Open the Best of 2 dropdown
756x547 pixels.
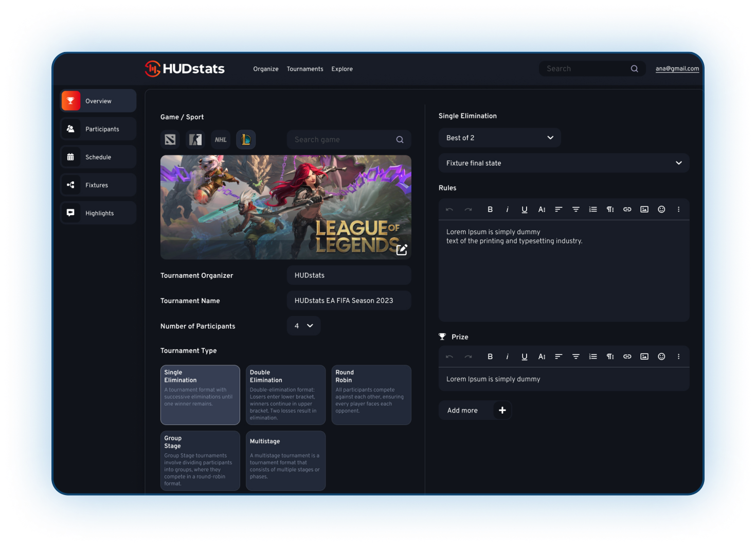[499, 137]
